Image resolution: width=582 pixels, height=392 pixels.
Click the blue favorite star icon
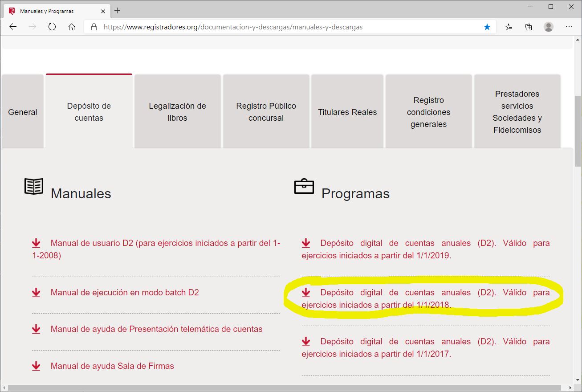(x=487, y=27)
